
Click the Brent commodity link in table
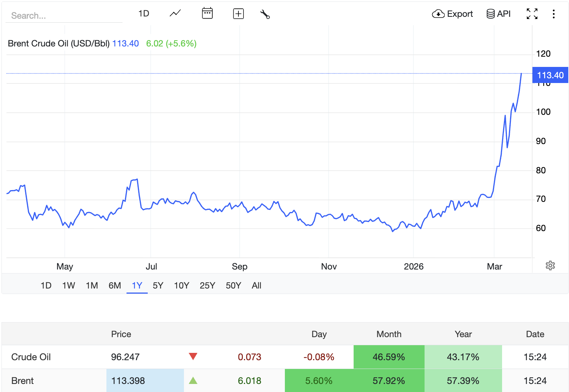[23, 381]
